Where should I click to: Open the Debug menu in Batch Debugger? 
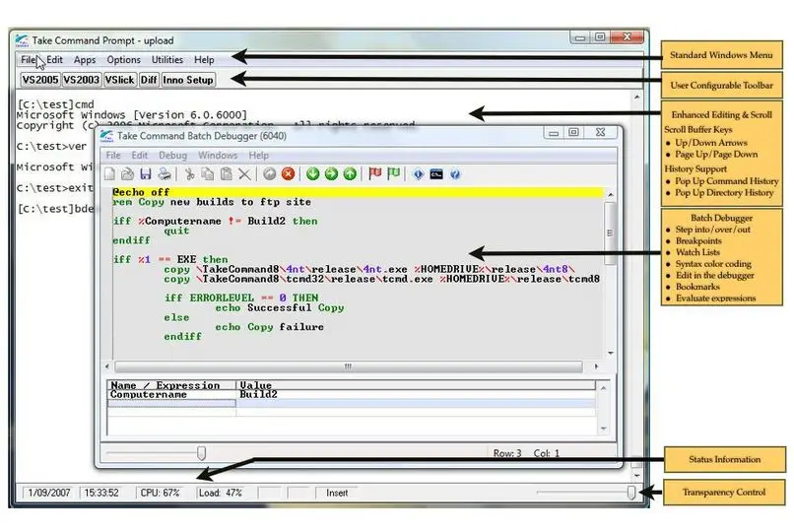(172, 156)
